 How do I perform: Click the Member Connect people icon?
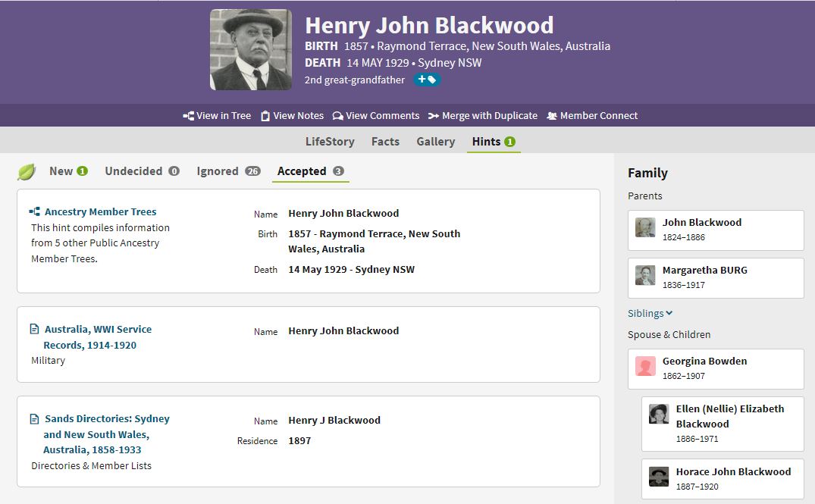pyautogui.click(x=551, y=116)
